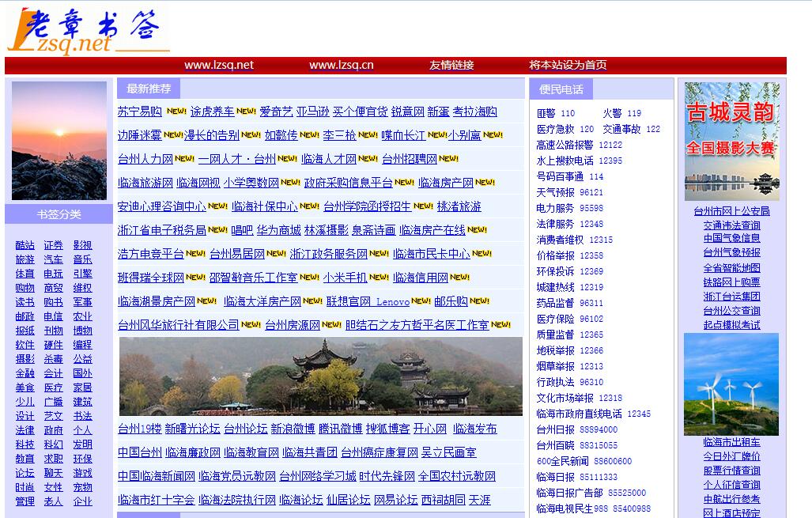Image resolution: width=812 pixels, height=518 pixels.
Task: Select the 便民电话 tab header
Action: (x=561, y=89)
